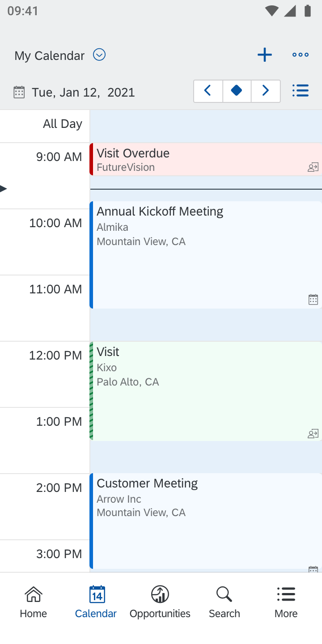Open the More tab
This screenshot has height=644, width=322.
pos(286,602)
